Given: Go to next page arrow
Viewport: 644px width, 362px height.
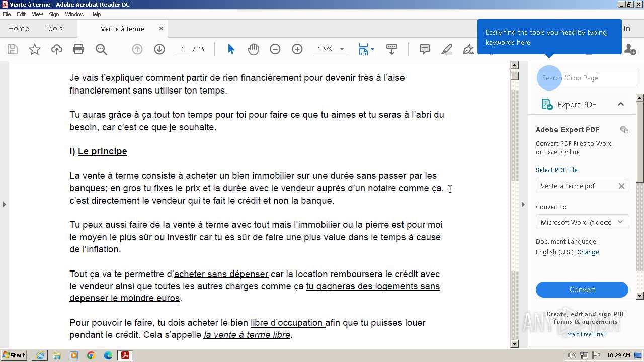Looking at the screenshot, I should click(x=159, y=49).
